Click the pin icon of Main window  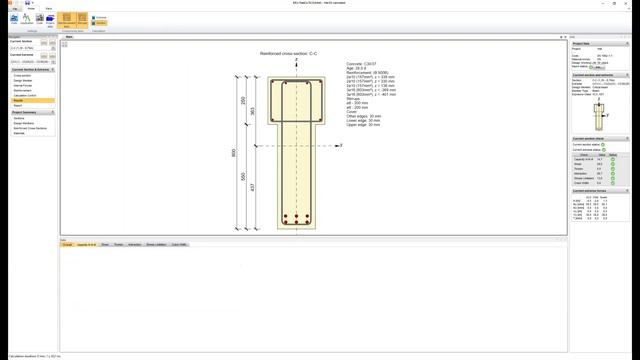point(561,37)
